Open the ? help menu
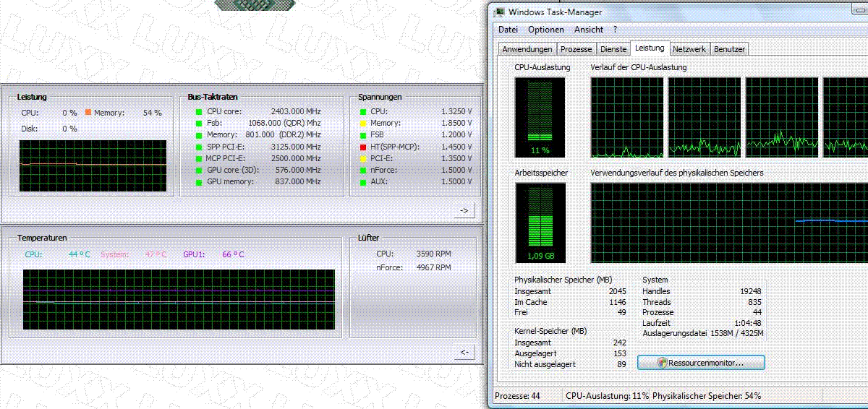The width and height of the screenshot is (868, 409). 615,30
